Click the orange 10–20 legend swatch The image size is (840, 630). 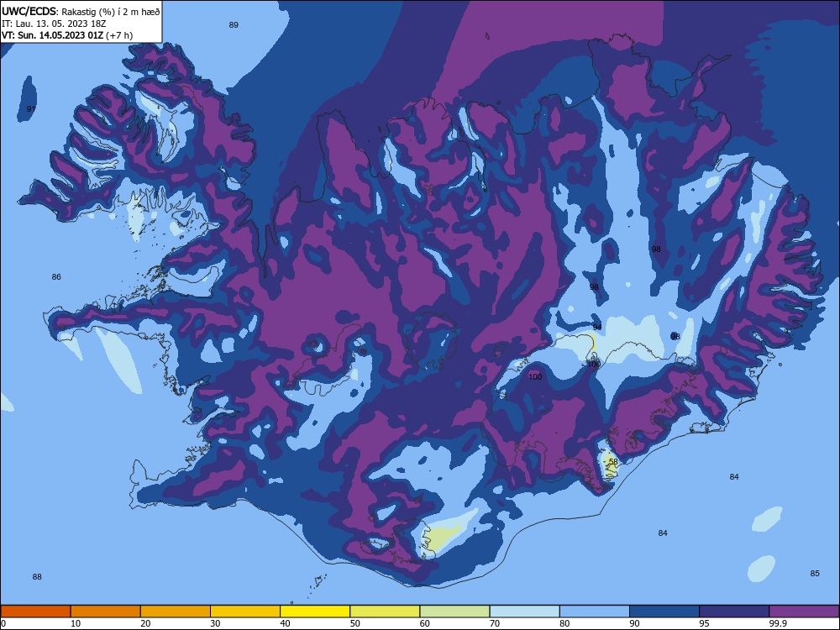(106, 612)
